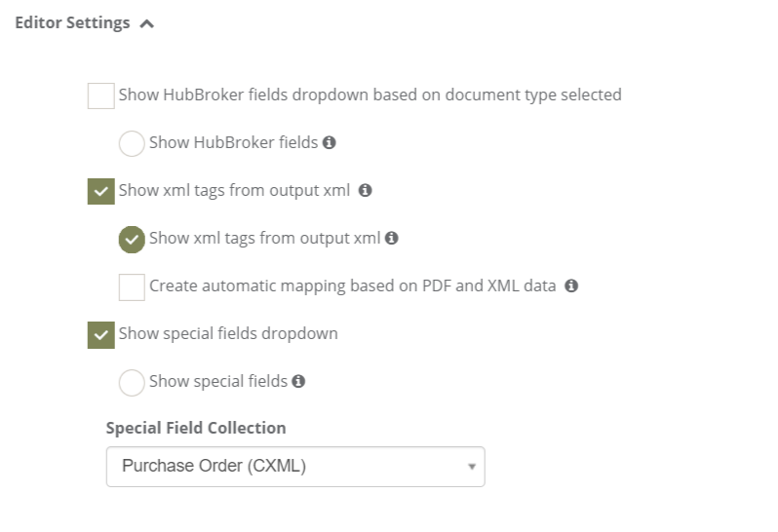778x532 pixels.
Task: Click info icon beside round xml tags option
Action: (392, 238)
